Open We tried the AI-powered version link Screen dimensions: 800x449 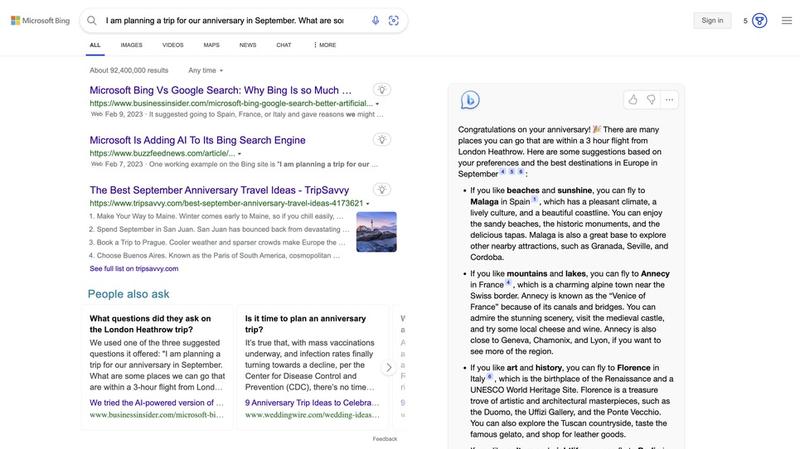[156, 403]
